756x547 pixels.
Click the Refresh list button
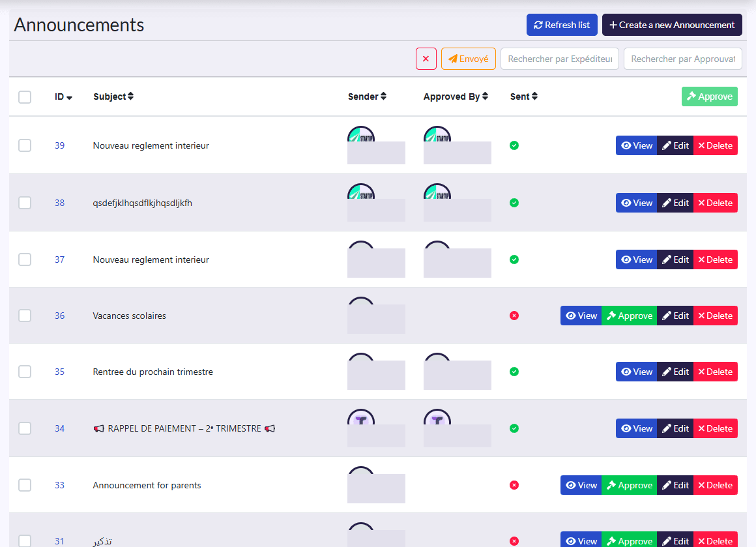click(562, 25)
